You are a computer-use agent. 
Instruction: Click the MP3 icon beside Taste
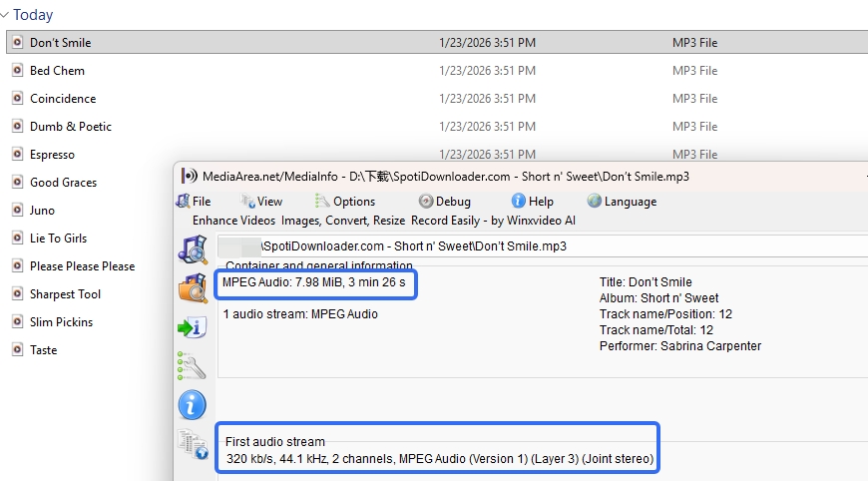pos(18,350)
